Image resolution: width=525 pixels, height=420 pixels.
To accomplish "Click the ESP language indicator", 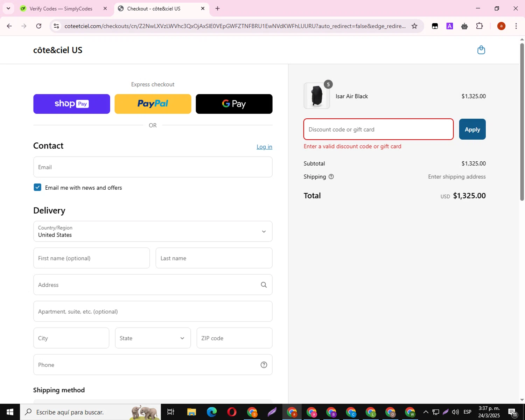I will pyautogui.click(x=467, y=412).
